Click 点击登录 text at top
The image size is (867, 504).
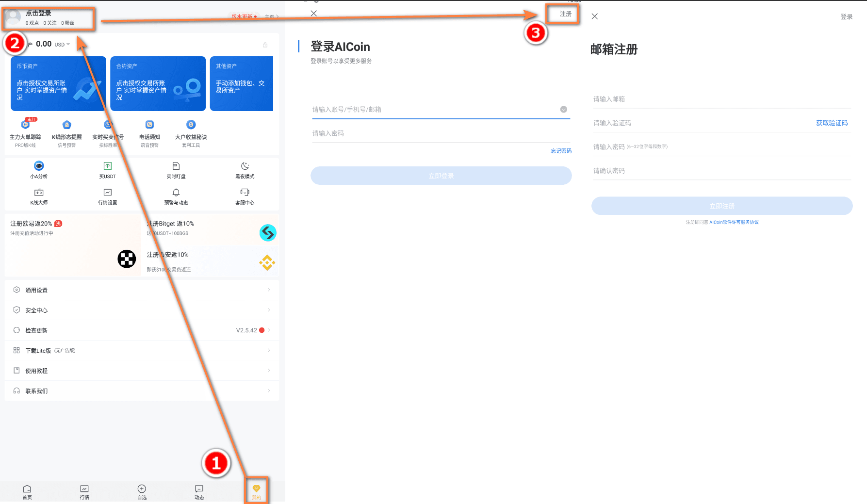(38, 13)
